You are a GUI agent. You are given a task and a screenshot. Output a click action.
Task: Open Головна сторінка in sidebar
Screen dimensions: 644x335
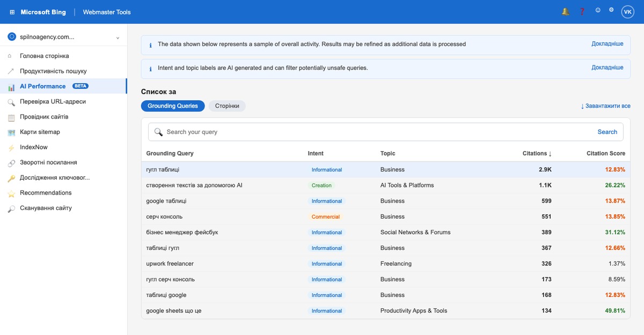click(x=63, y=56)
